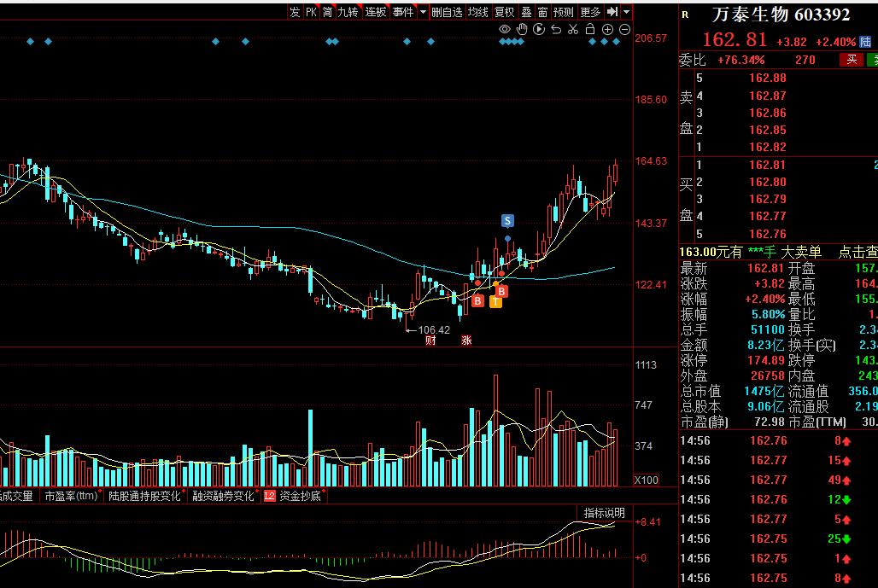
Task: Click the 市盈(静) 72.98 value
Action: [x=770, y=422]
